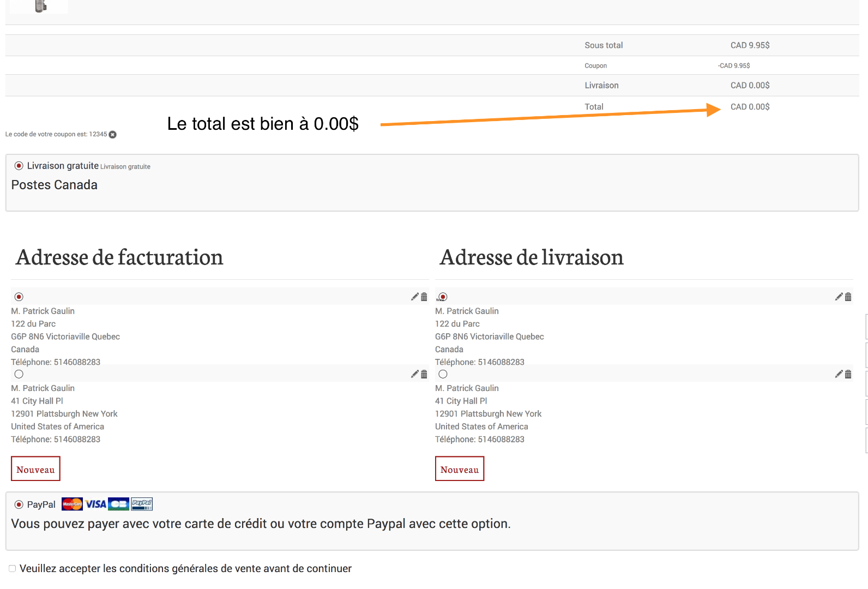Click the 'Postes Canada' carrier name

coord(55,185)
